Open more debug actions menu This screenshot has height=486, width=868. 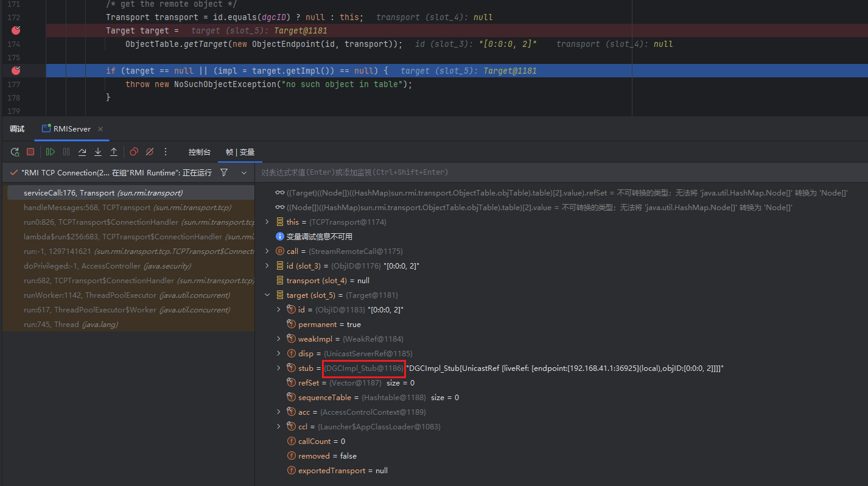pyautogui.click(x=166, y=152)
